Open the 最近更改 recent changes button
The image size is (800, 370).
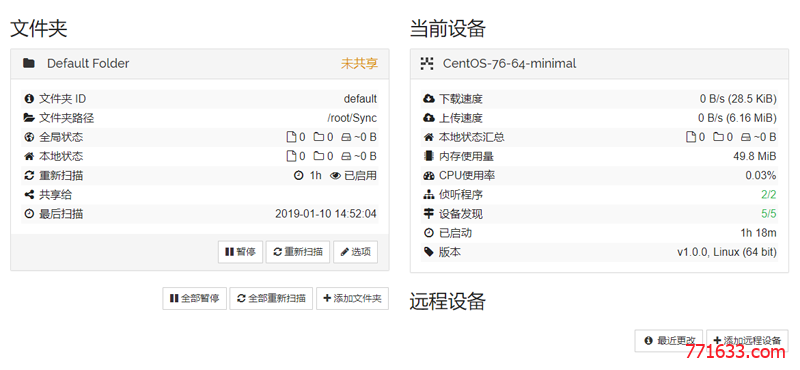point(669,340)
